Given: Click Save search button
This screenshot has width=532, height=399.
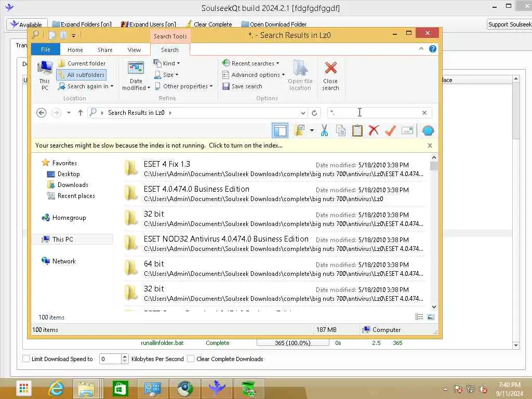Looking at the screenshot, I should 242,87.
